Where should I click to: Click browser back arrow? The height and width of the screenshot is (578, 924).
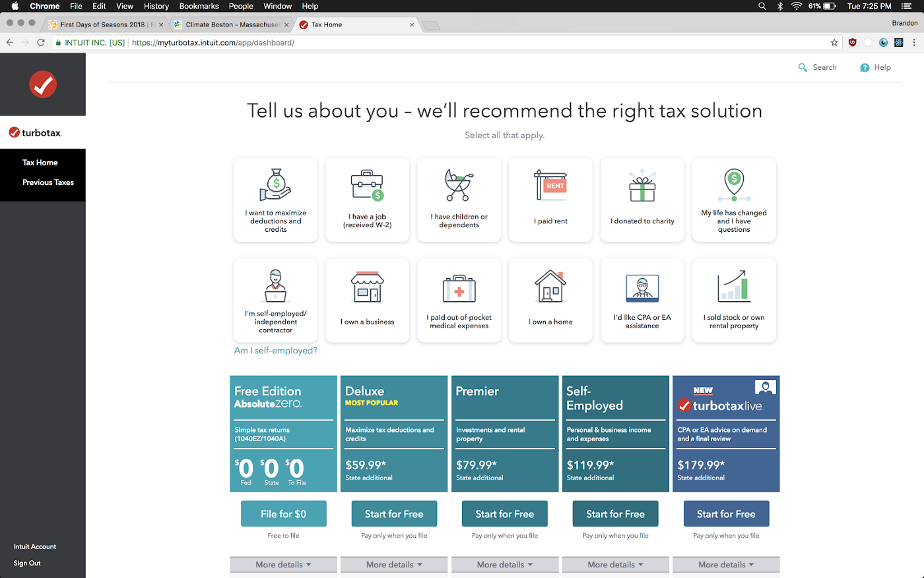(10, 42)
